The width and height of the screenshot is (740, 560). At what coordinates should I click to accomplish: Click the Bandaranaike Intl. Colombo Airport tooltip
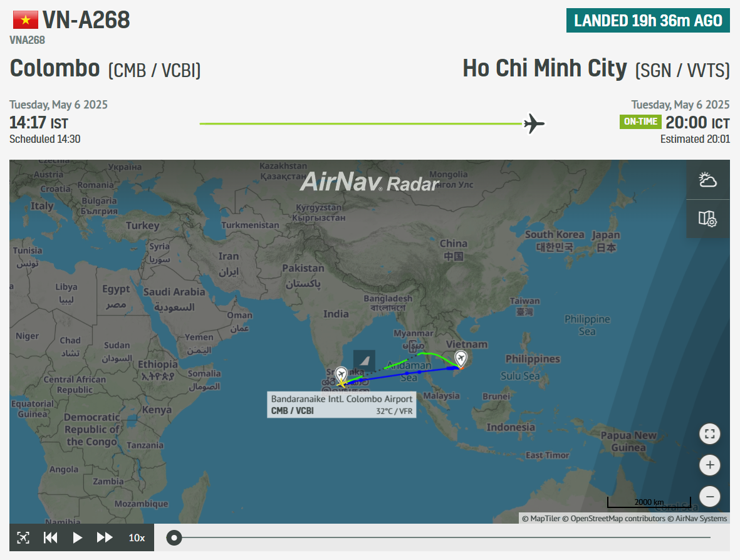(341, 405)
